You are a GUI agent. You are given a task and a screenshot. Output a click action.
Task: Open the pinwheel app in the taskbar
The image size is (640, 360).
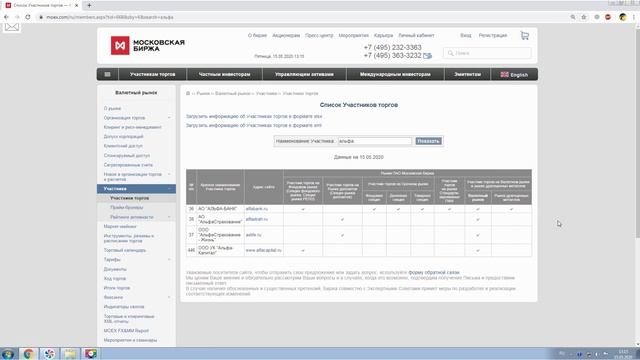49,354
